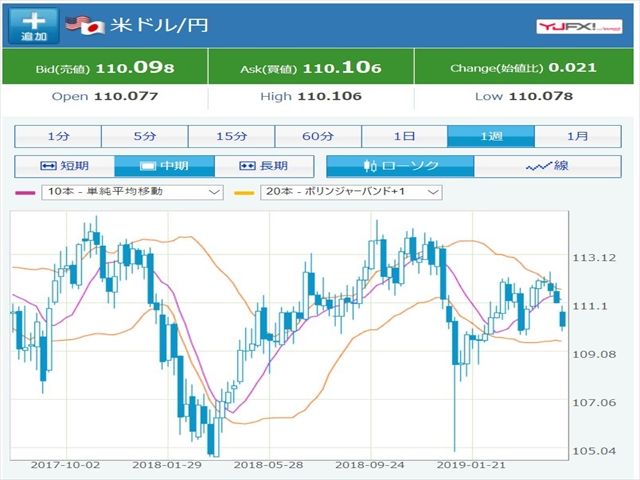Choose ローソク candlestick chart type
This screenshot has height=480, width=640.
click(x=400, y=166)
